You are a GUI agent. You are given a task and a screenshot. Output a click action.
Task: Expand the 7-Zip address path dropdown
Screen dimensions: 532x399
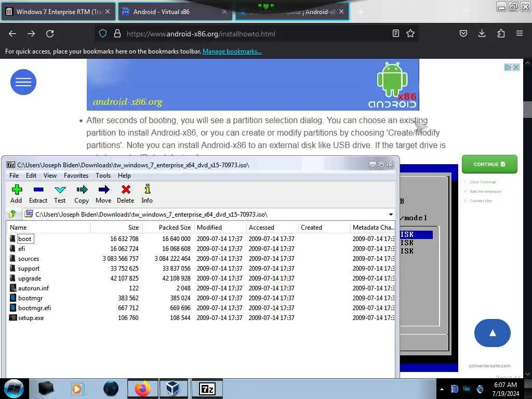click(391, 215)
